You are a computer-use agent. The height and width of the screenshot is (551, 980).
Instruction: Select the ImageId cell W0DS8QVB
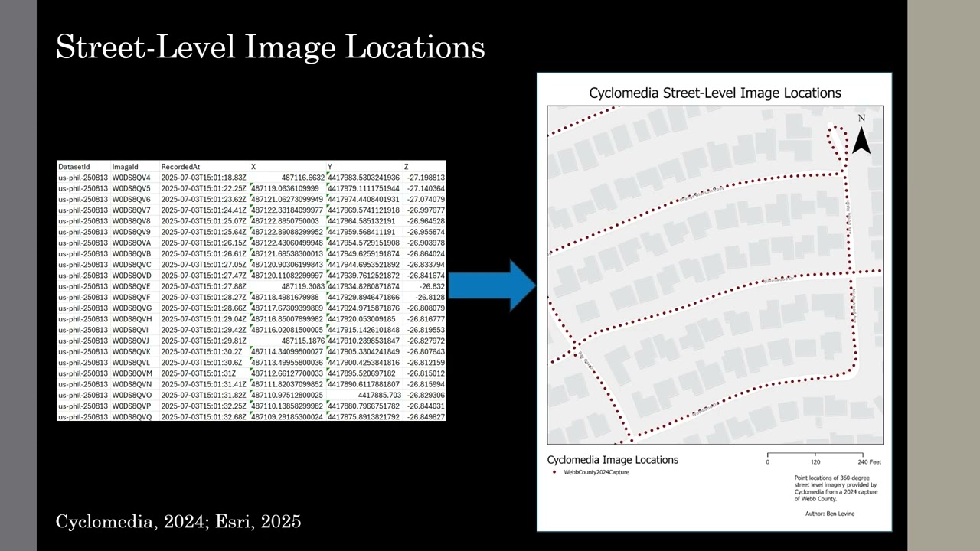pyautogui.click(x=131, y=253)
